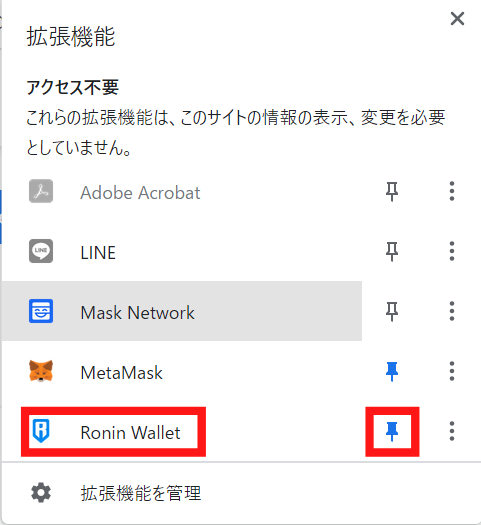Screen dimensions: 481x525
Task: Show the MetaMask three-dot options menu
Action: click(x=452, y=371)
